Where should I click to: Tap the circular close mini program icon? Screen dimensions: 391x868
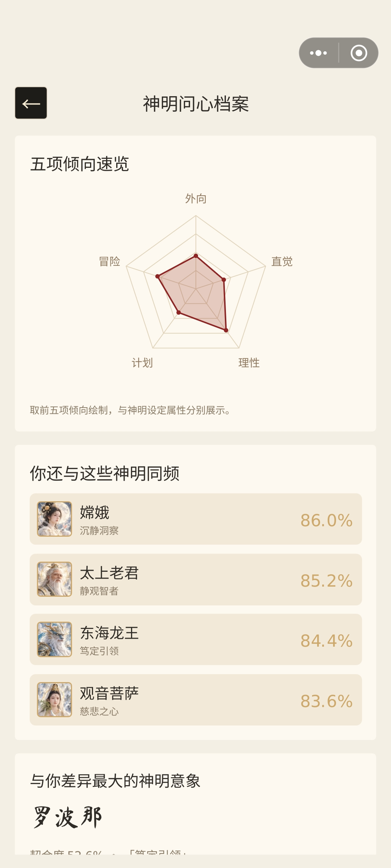click(x=359, y=53)
